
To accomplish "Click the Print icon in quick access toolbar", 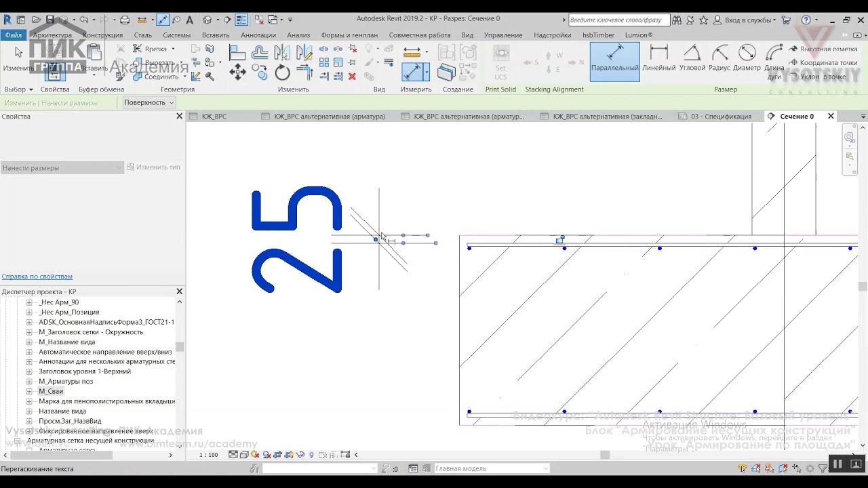I will click(x=124, y=20).
